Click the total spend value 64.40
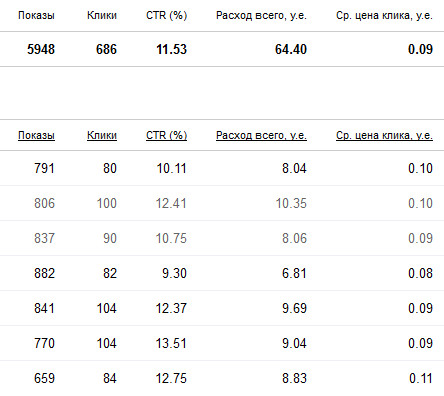Screen dimensions: 444x396 291,49
